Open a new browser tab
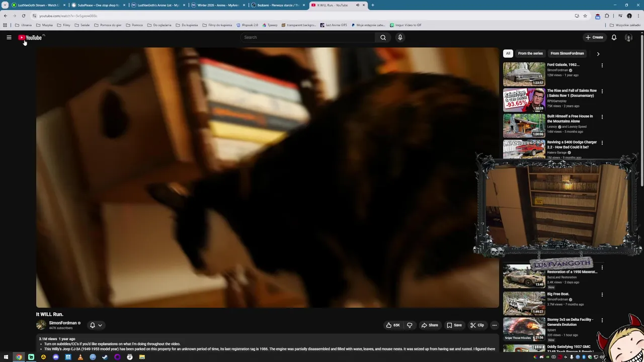This screenshot has width=644, height=362. [372, 5]
